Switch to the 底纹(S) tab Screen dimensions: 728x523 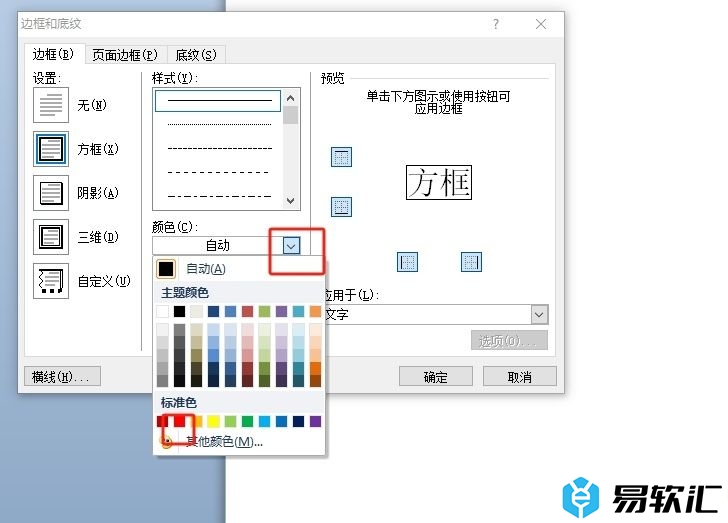196,55
